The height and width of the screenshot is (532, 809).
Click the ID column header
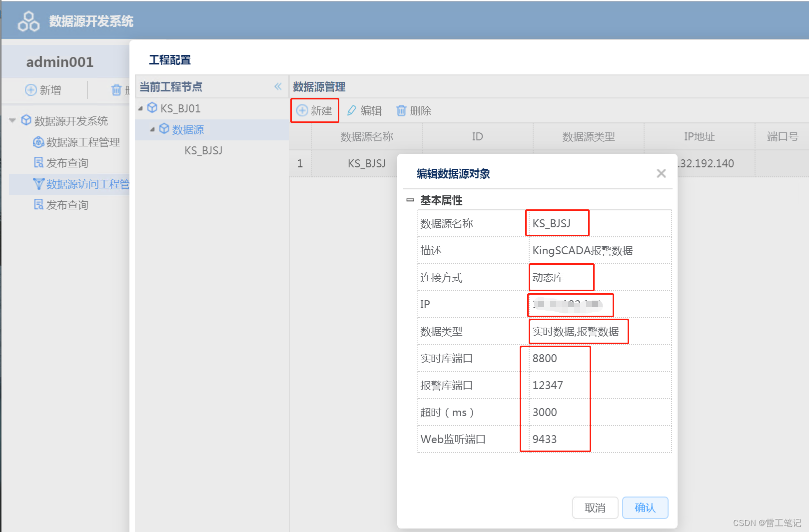tap(478, 136)
